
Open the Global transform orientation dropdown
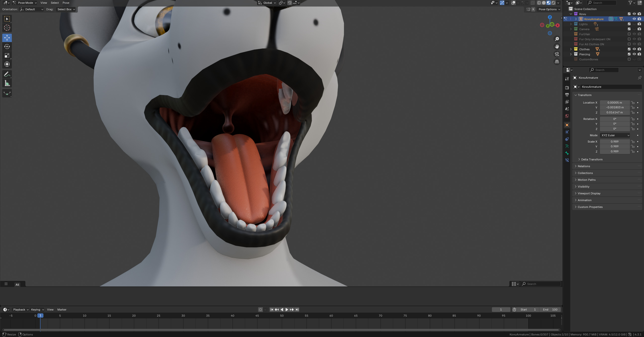click(267, 3)
